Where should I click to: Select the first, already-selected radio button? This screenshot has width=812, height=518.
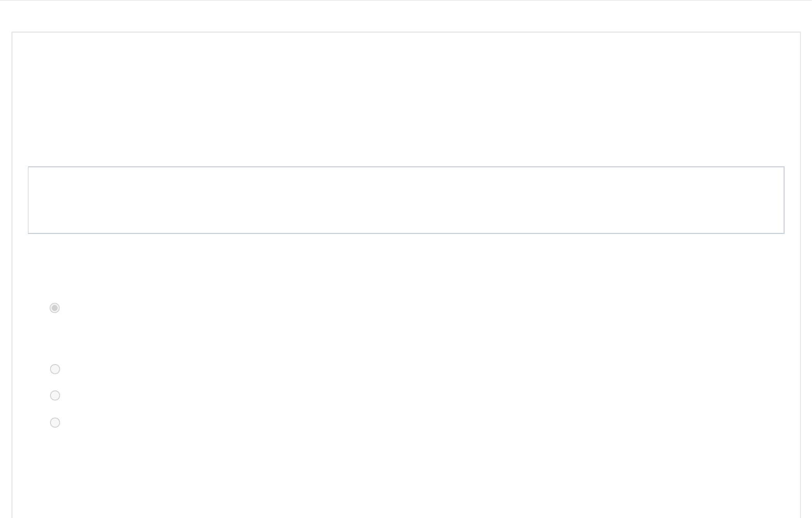pos(55,308)
